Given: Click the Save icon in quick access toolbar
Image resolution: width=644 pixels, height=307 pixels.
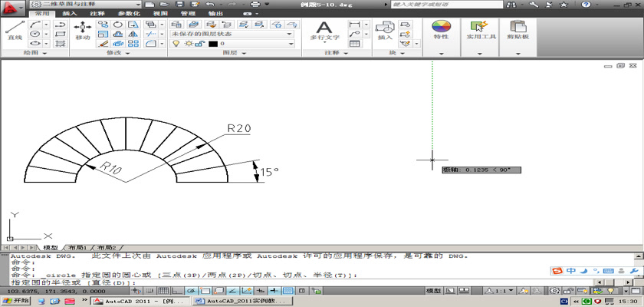Looking at the screenshot, I should tap(179, 4).
